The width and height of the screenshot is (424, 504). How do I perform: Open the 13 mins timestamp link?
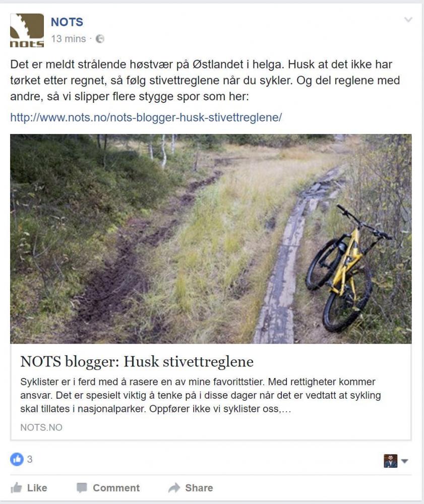(x=69, y=39)
